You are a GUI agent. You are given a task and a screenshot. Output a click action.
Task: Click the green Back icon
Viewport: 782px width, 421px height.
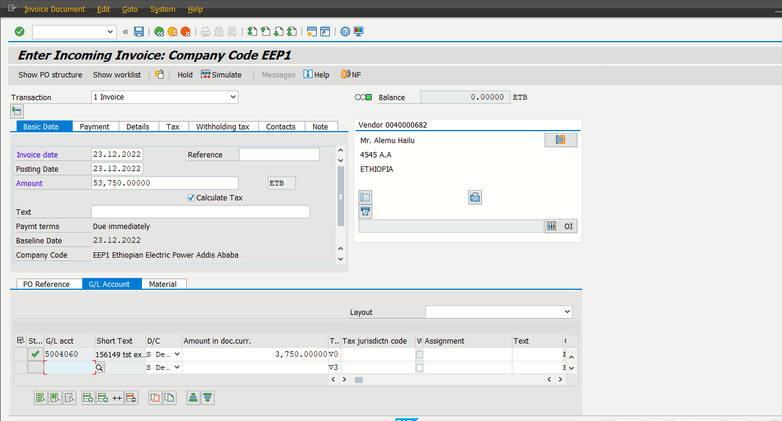click(x=159, y=32)
